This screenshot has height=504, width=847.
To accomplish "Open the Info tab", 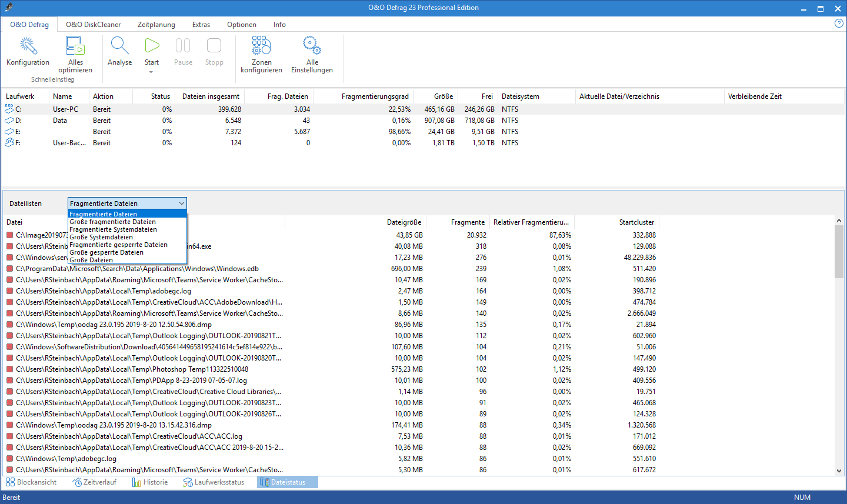I will tap(279, 25).
